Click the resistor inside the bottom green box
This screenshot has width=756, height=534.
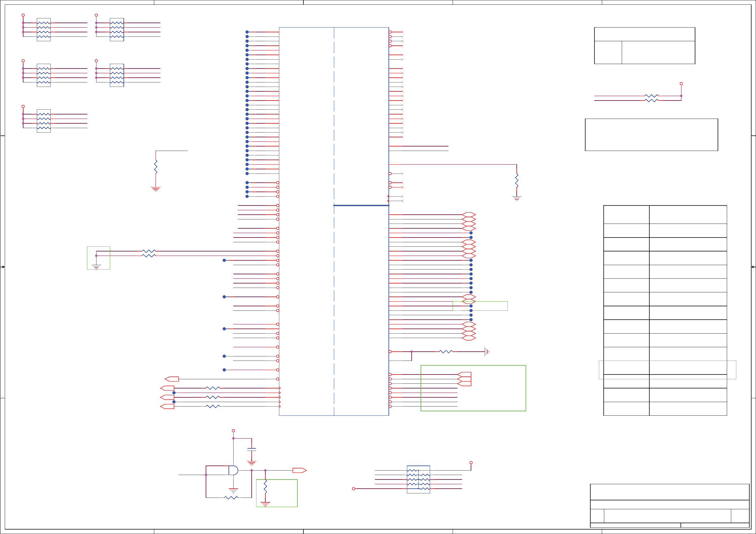pyautogui.click(x=265, y=487)
